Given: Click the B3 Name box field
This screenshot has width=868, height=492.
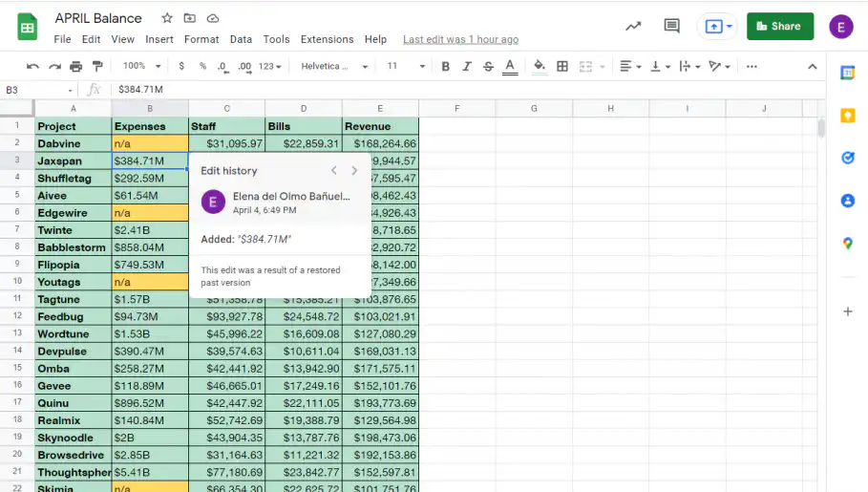Looking at the screenshot, I should [38, 90].
